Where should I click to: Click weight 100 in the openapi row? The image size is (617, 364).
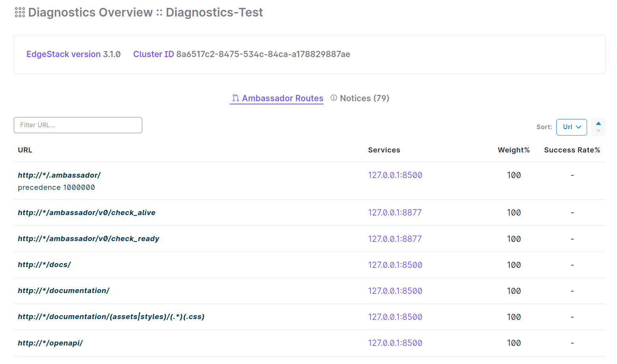point(514,343)
